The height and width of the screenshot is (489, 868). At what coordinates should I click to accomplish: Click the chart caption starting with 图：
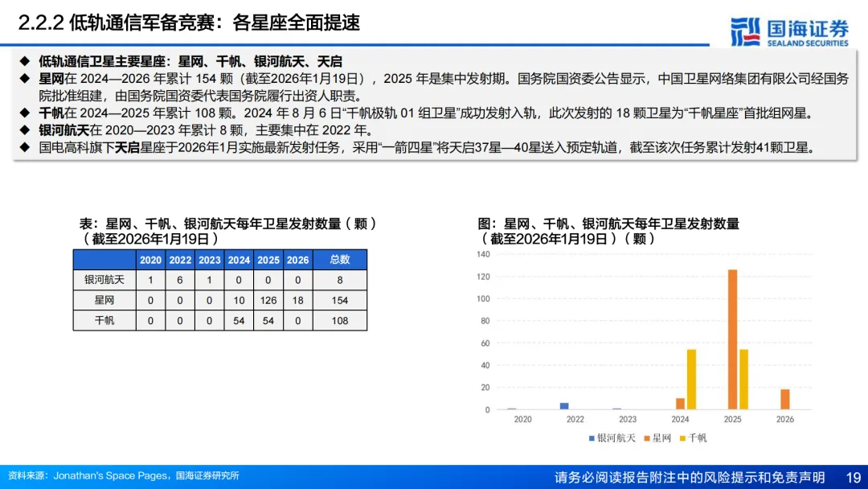[x=608, y=232]
